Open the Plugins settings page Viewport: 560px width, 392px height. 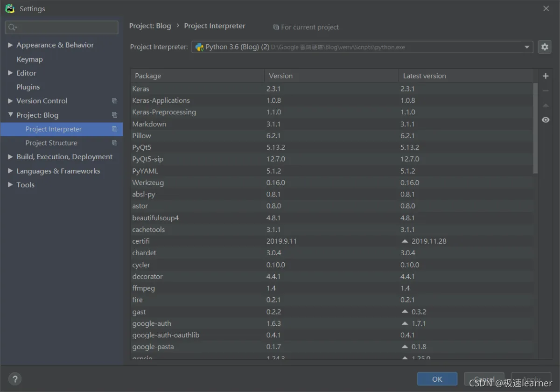point(28,87)
